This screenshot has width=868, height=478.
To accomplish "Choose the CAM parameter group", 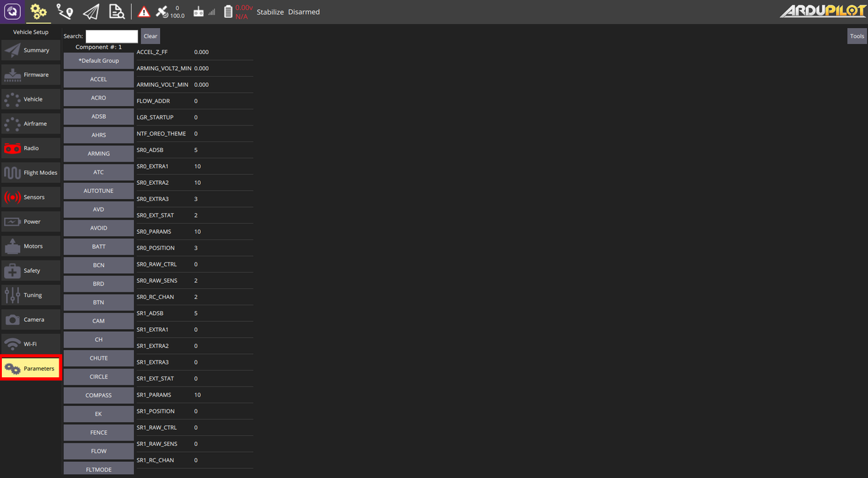I will 99,321.
